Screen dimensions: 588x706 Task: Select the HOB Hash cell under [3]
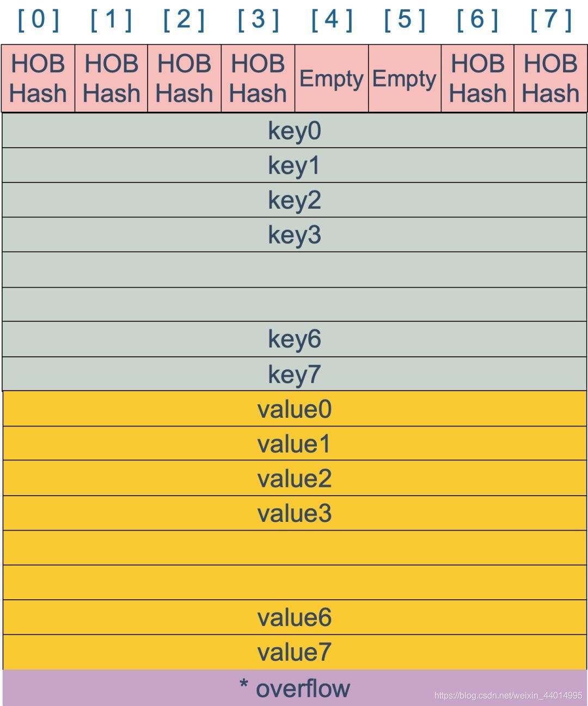[x=258, y=78]
